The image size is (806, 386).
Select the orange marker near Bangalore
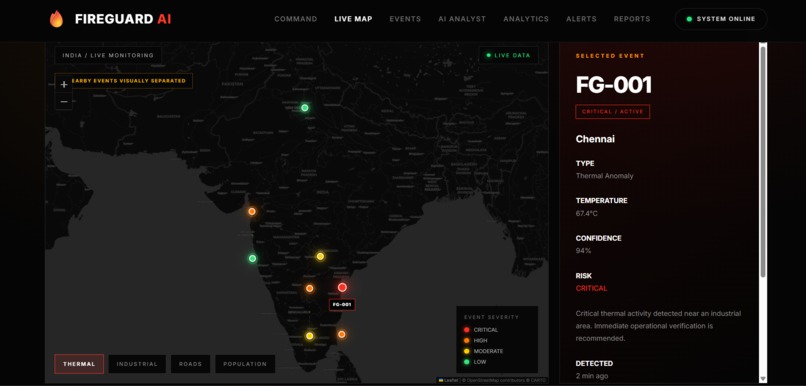click(309, 288)
